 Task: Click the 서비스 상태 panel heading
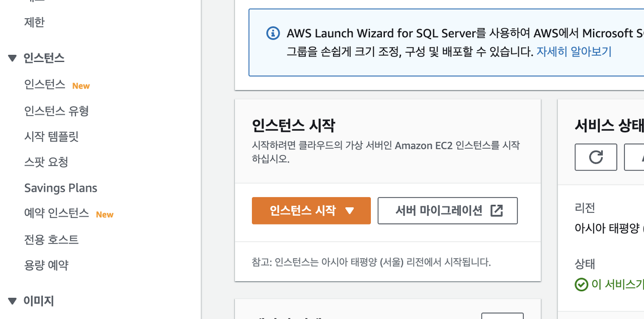pyautogui.click(x=609, y=125)
